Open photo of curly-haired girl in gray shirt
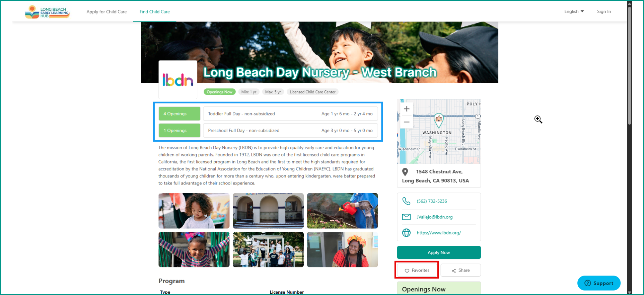The width and height of the screenshot is (644, 295). (194, 211)
